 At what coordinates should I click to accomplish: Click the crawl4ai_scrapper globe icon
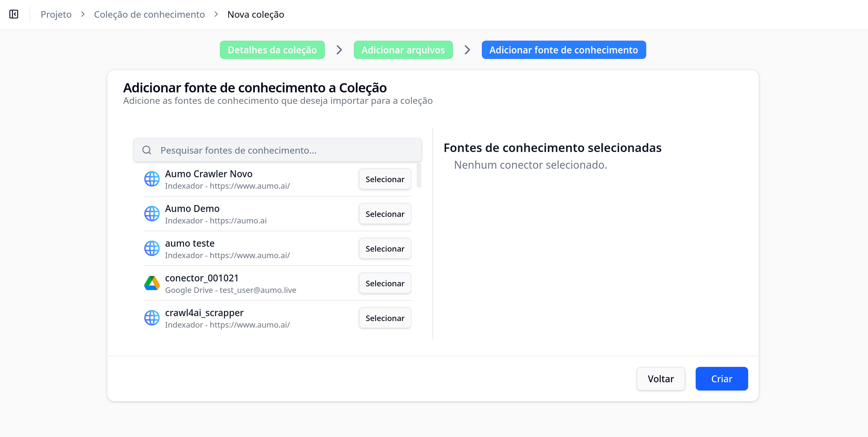pyautogui.click(x=152, y=318)
